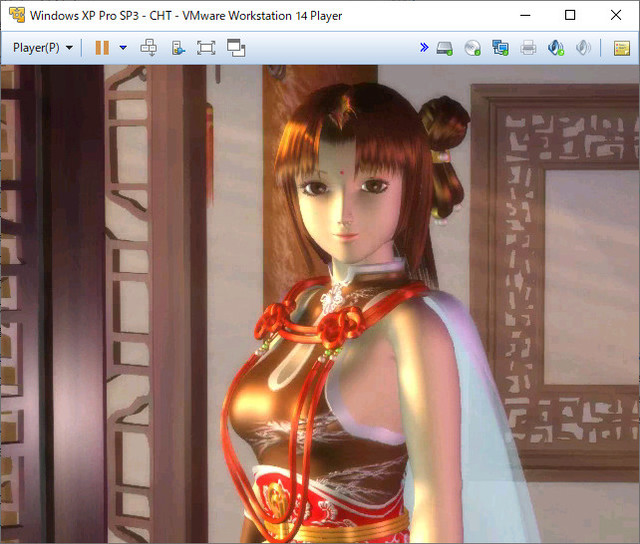Click inside the guest VM display

click(x=320, y=304)
